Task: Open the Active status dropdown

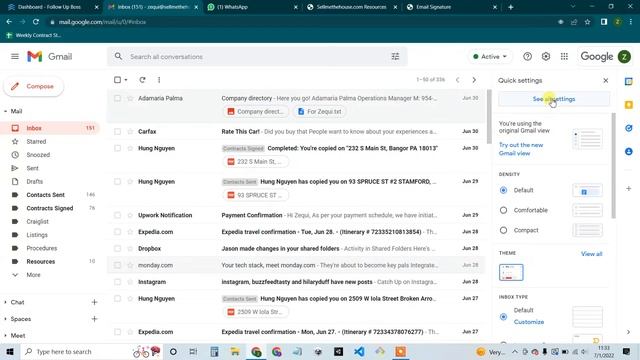Action: click(489, 57)
